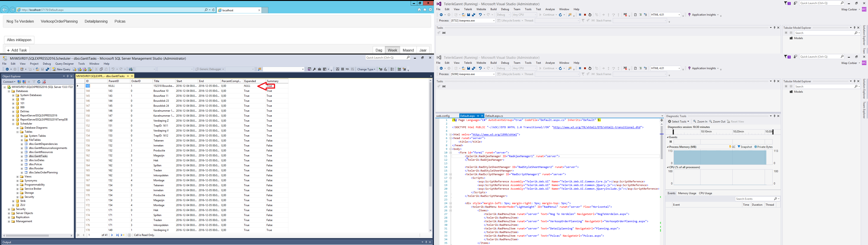Close the dbo.GanttTasks document tab

pyautogui.click(x=132, y=76)
